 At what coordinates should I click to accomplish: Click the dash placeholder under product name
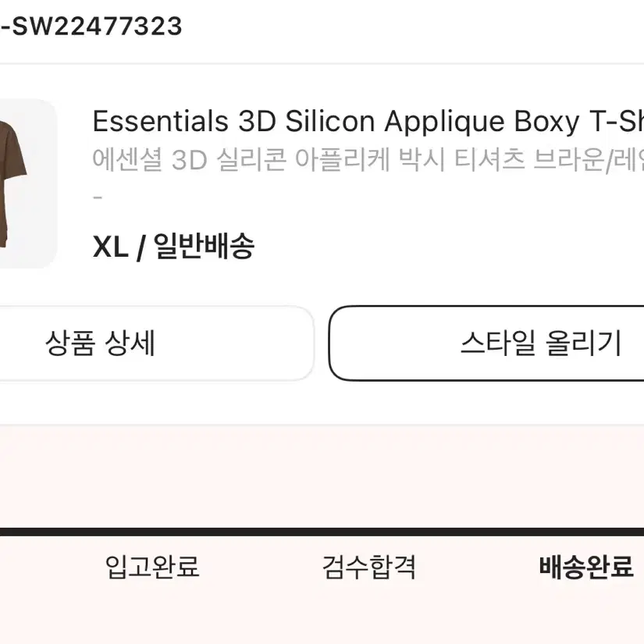(98, 198)
